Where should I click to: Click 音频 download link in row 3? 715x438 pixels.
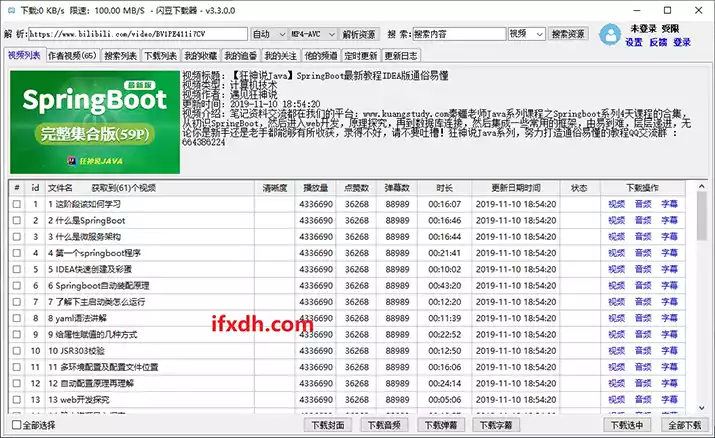[x=642, y=237]
